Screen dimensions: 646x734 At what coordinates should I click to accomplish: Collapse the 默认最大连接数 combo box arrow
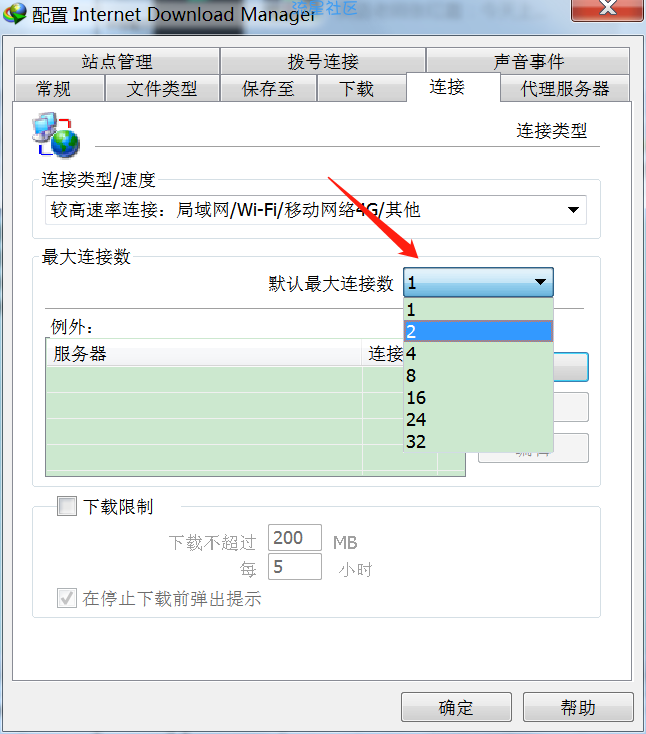coord(540,282)
